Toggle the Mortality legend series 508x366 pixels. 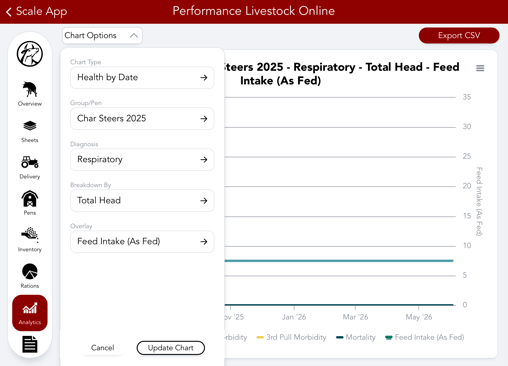click(356, 337)
